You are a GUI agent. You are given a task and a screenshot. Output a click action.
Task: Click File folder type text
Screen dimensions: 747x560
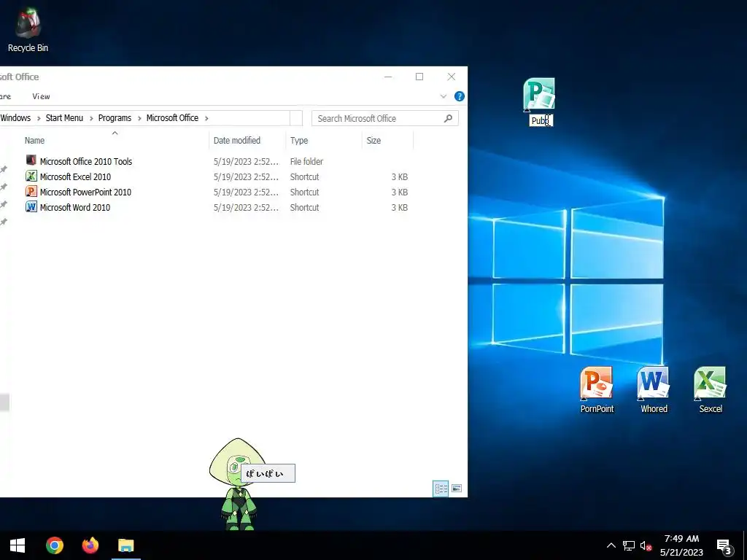306,161
